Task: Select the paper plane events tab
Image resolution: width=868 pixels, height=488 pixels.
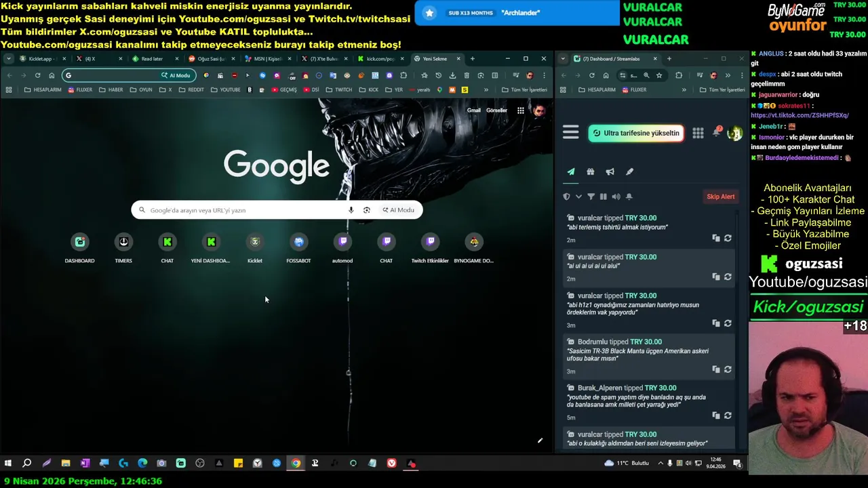Action: (571, 171)
